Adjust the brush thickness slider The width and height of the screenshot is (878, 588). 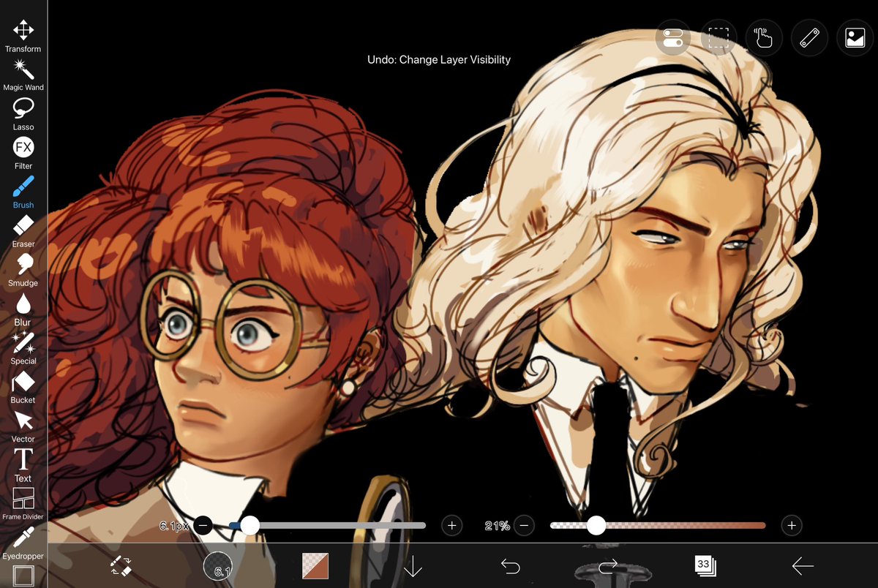pos(327,525)
